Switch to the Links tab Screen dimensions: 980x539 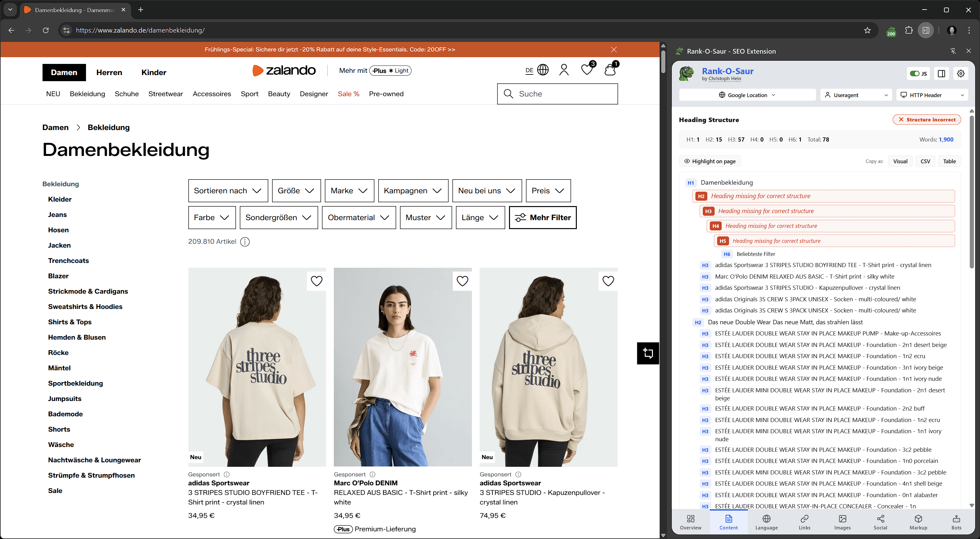(804, 522)
